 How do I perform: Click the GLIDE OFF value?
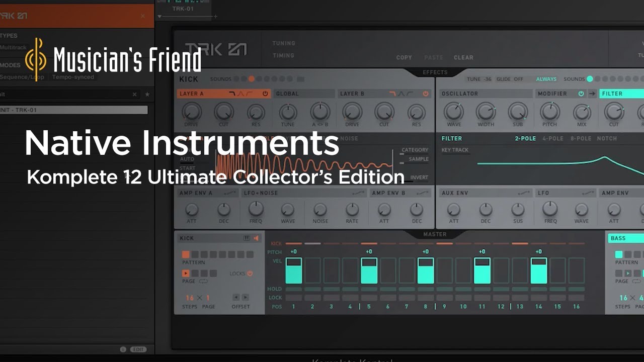pos(510,79)
